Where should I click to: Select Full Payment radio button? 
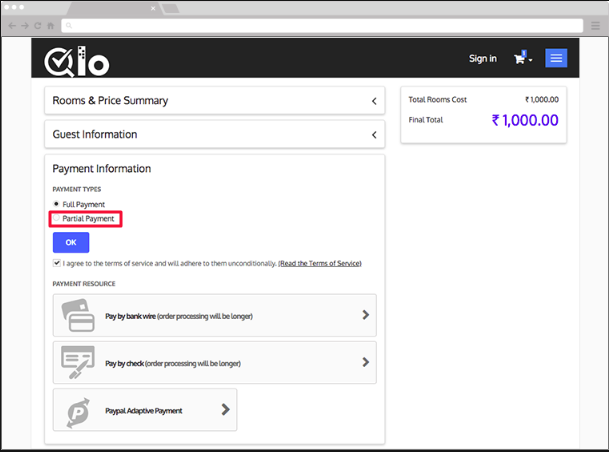click(56, 203)
